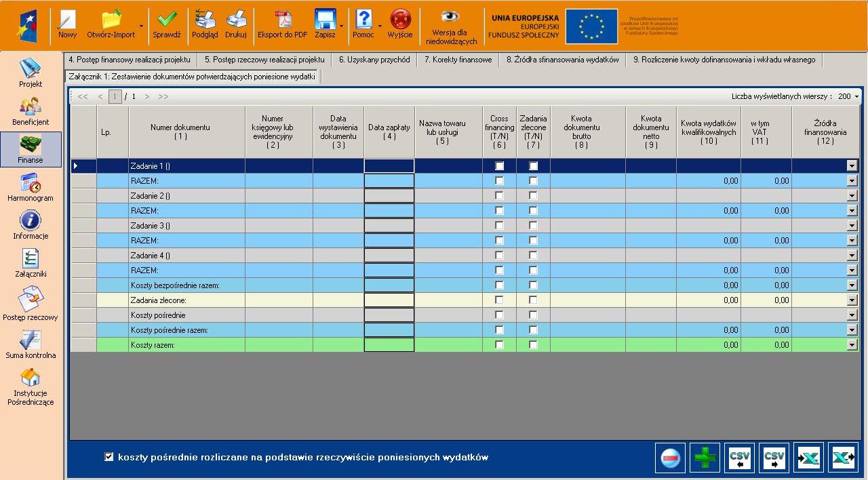This screenshot has width=868, height=480.
Task: Click Kwota wydatków kwalifikowalnych column header
Action: pyautogui.click(x=709, y=132)
